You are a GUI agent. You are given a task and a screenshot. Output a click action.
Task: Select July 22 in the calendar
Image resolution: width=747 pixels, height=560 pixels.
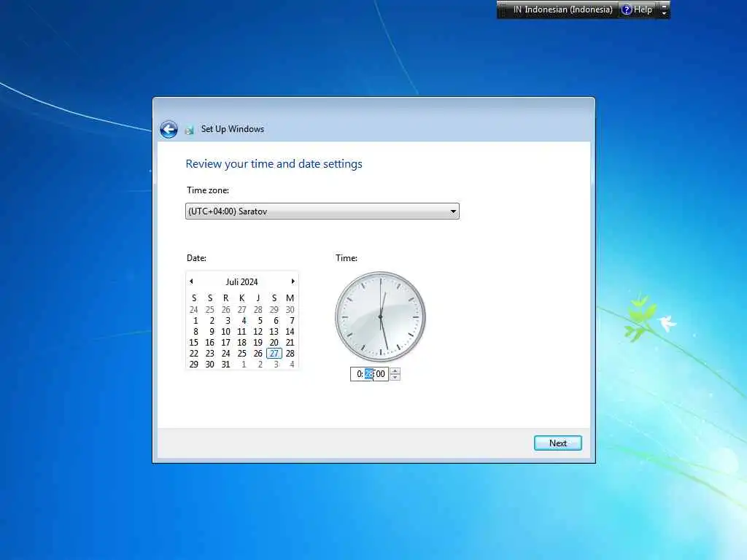pos(194,354)
